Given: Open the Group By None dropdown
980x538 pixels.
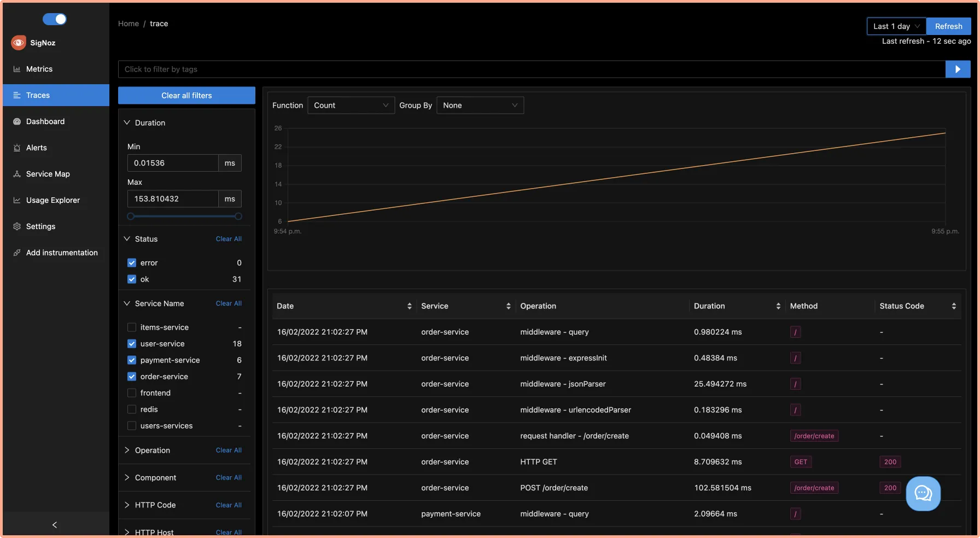Looking at the screenshot, I should tap(480, 106).
